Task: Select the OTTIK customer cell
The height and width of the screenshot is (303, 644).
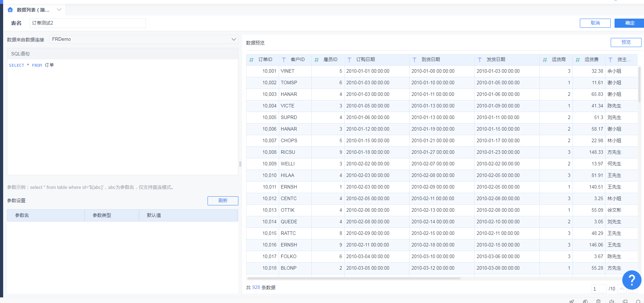Action: coord(295,210)
